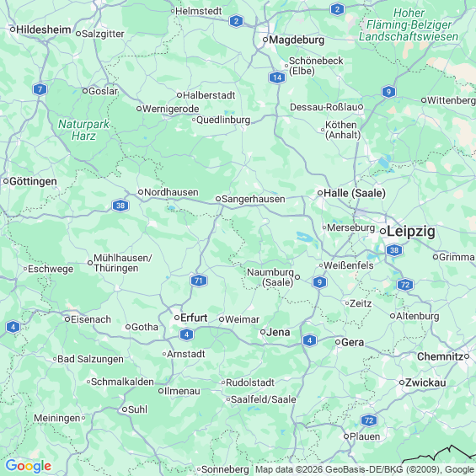Select the Autobahn 72 shield near Plauen
The width and height of the screenshot is (476, 476).
(x=369, y=420)
